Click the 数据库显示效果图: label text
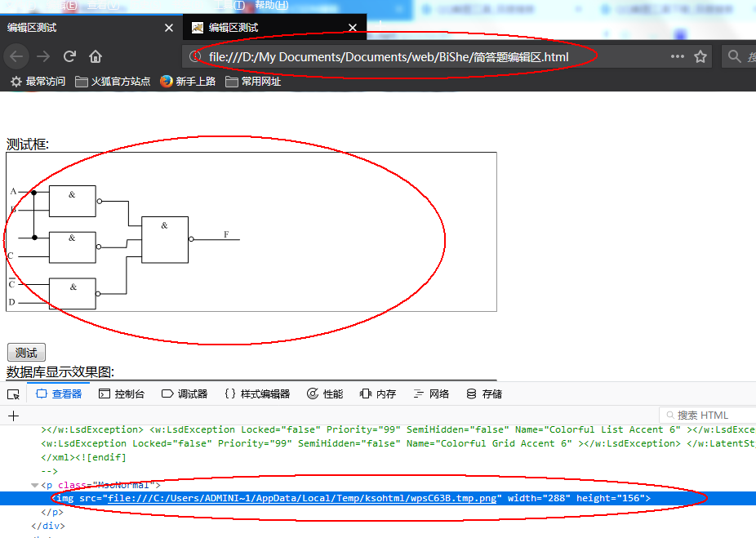This screenshot has width=756, height=538. click(x=60, y=371)
